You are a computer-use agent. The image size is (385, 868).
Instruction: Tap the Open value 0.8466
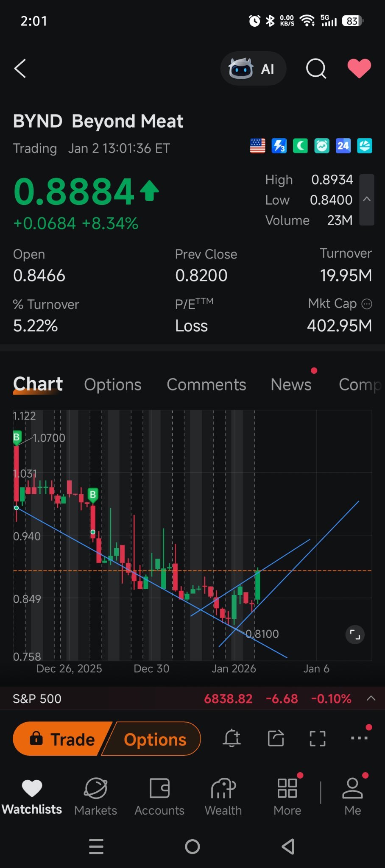click(x=39, y=275)
